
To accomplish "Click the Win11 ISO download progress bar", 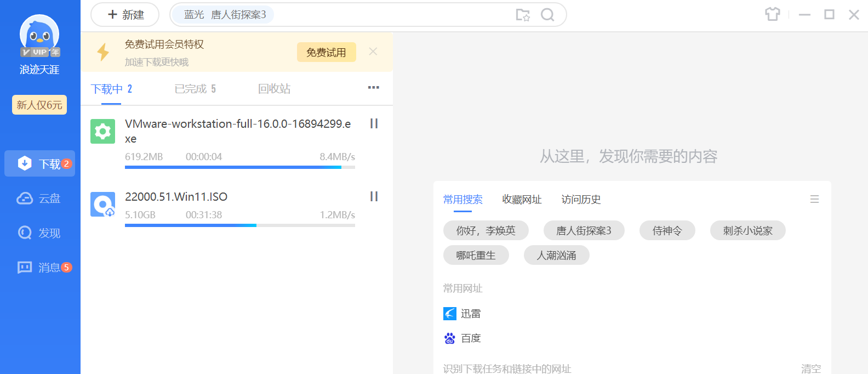I will pyautogui.click(x=239, y=225).
